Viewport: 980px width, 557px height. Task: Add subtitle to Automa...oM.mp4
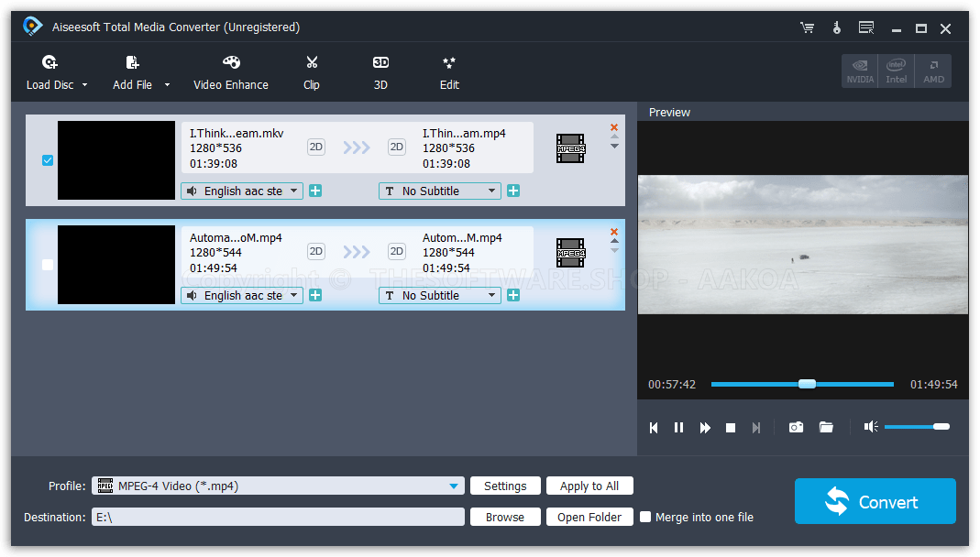(x=513, y=295)
